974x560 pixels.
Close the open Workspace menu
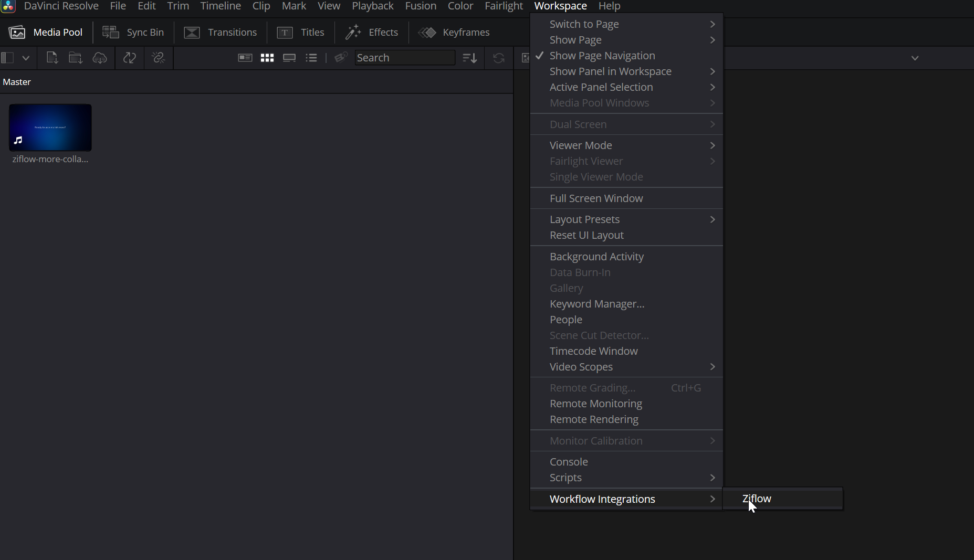pos(560,6)
